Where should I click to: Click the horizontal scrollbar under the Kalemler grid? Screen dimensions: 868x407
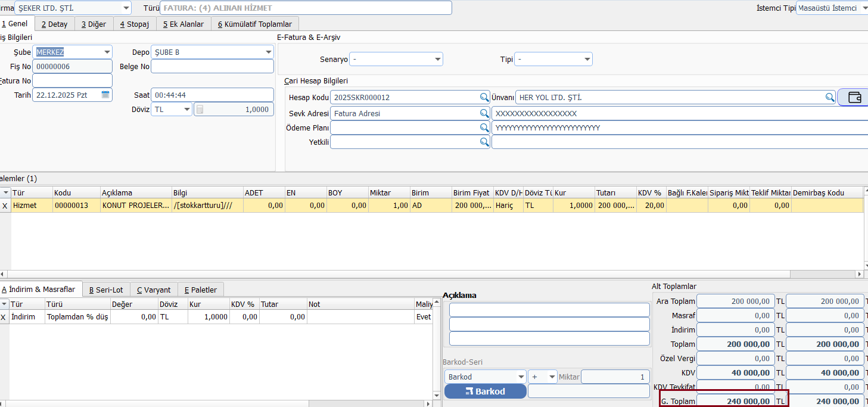click(x=417, y=274)
